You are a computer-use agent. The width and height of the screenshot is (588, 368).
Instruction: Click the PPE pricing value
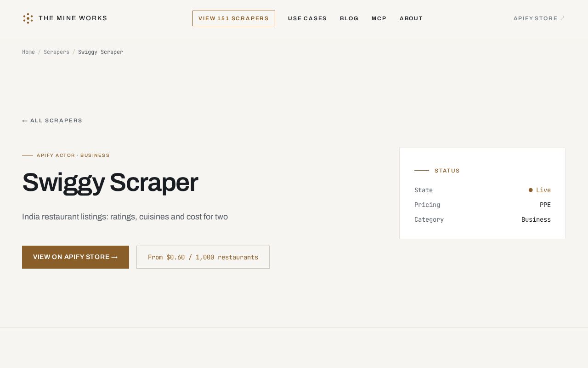545,205
